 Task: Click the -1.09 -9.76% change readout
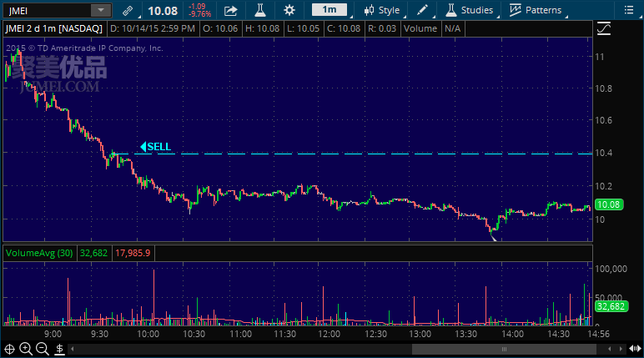[199, 10]
